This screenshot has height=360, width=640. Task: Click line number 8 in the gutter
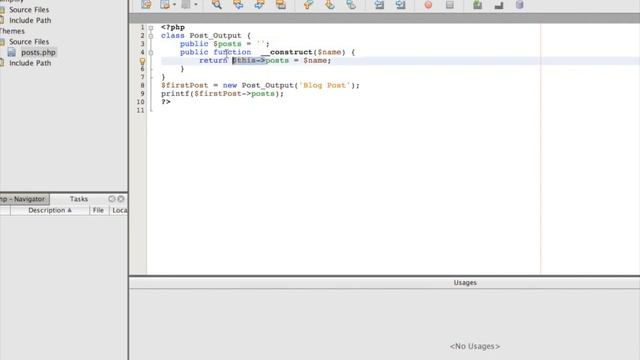[142, 86]
